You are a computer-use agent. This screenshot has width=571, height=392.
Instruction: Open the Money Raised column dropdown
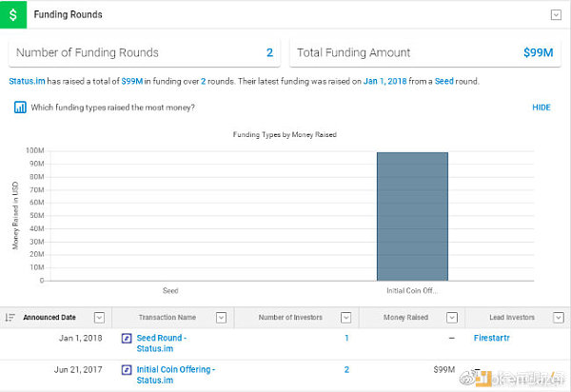coord(451,318)
